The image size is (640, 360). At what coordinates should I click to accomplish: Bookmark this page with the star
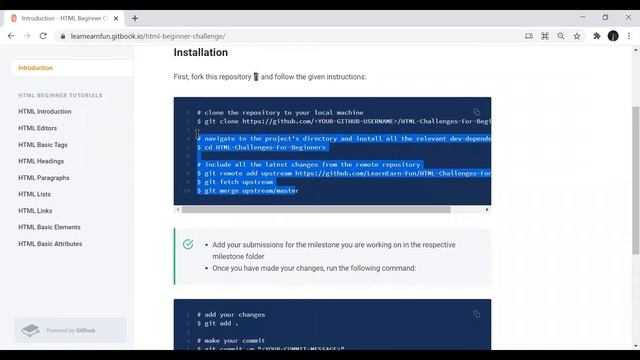[577, 36]
